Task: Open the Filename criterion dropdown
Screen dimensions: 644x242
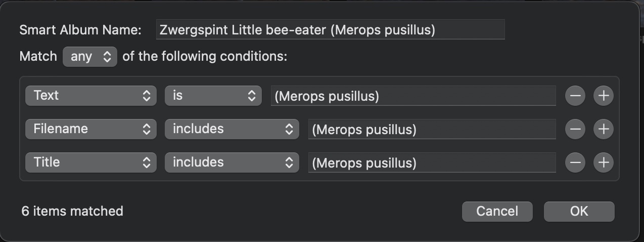Action: 91,129
